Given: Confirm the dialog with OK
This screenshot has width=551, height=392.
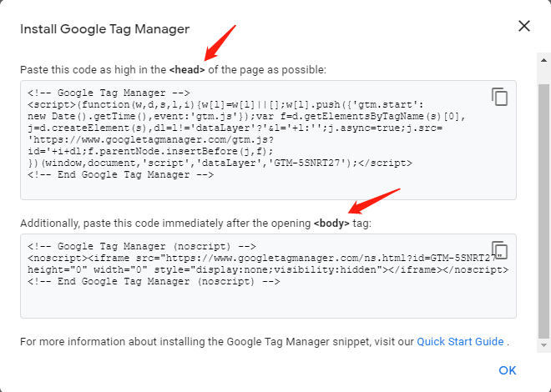Looking at the screenshot, I should pos(507,370).
